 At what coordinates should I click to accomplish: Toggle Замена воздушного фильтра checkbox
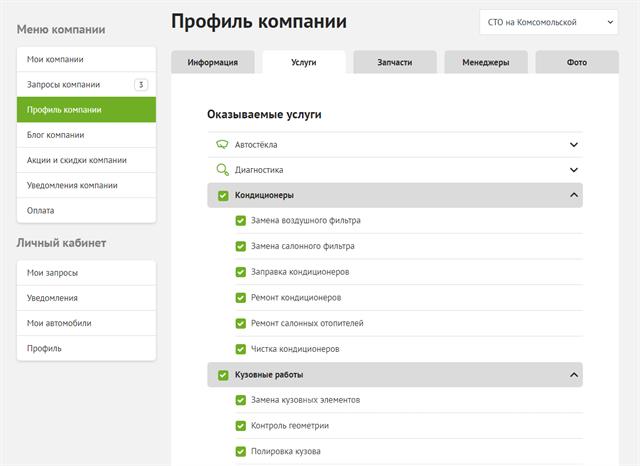(241, 221)
